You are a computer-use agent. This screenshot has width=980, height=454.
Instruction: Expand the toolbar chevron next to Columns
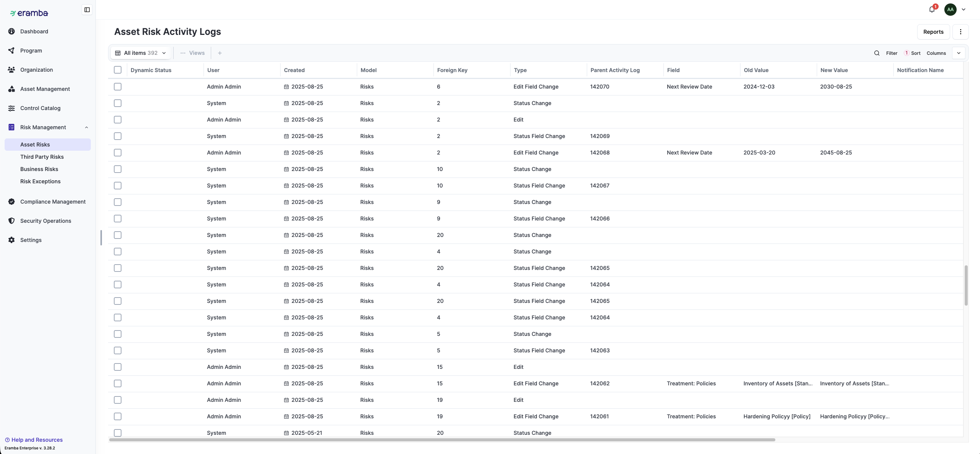pyautogui.click(x=959, y=53)
